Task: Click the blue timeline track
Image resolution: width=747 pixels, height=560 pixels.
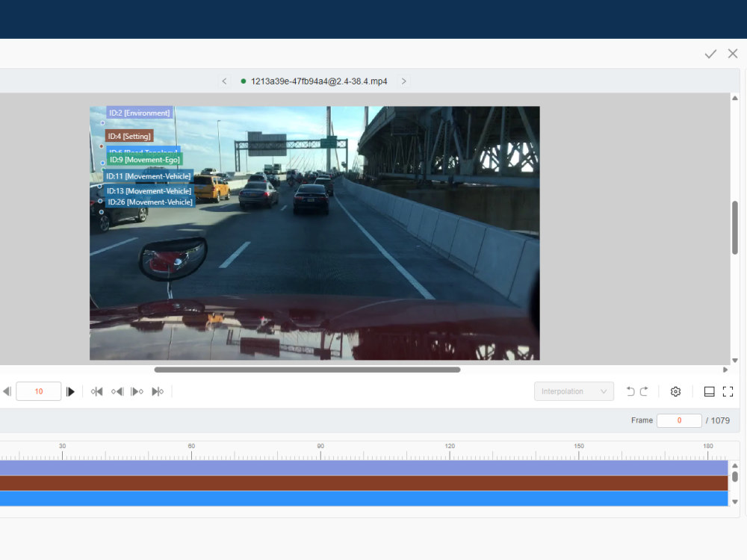Action: tap(364, 499)
